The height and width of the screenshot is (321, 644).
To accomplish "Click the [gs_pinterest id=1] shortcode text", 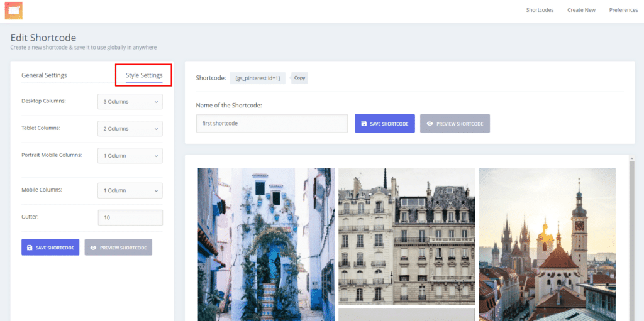I will (x=257, y=78).
